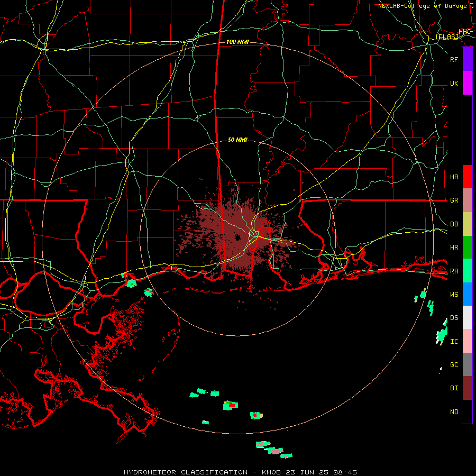476x476 pixels.
Task: Click the purple RF color swatch in legend
Action: [467, 59]
